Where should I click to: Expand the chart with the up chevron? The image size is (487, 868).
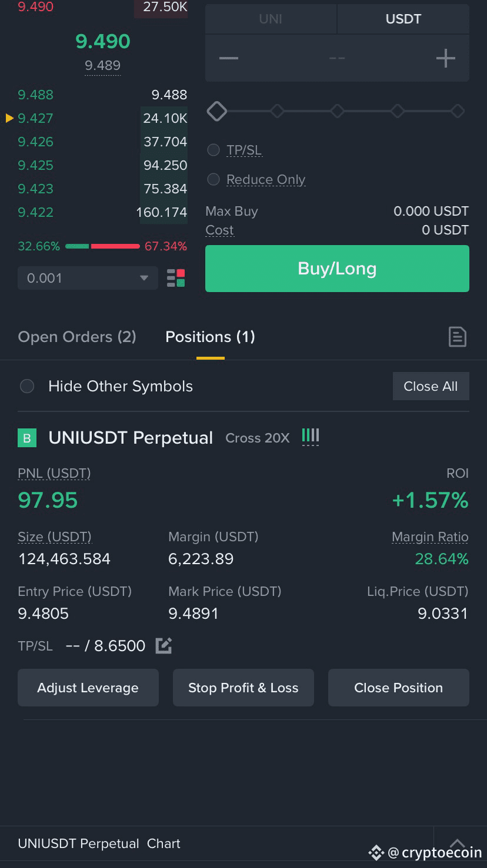tap(458, 843)
